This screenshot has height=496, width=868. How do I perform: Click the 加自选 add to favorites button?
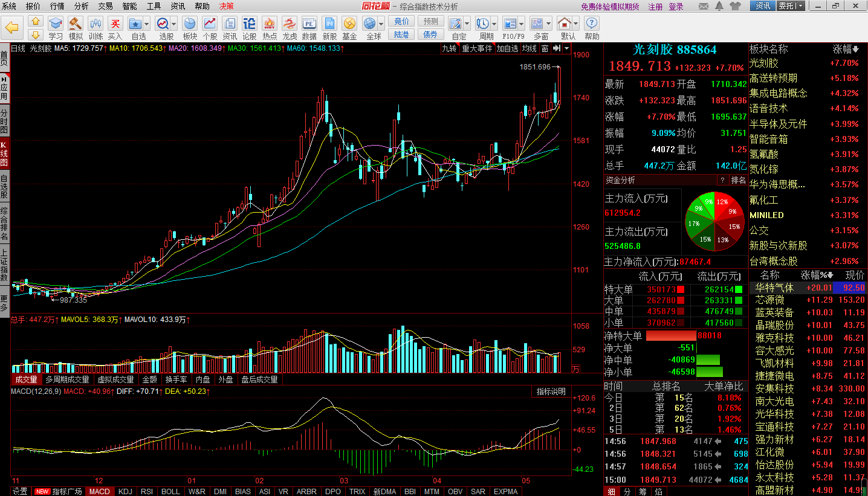click(x=507, y=48)
